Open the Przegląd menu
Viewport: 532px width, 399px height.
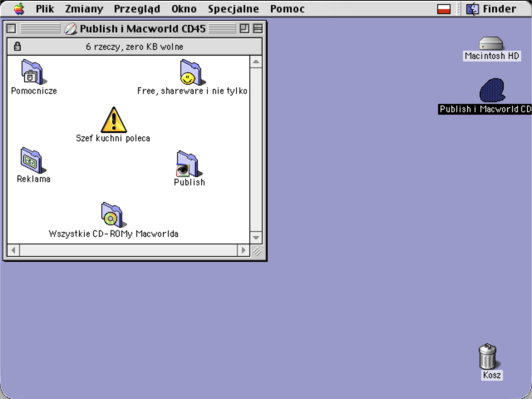point(137,9)
